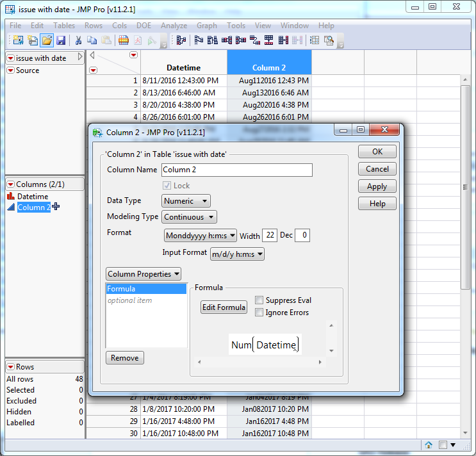Click cell 8/11/2016 12:43:00 PM
The width and height of the screenshot is (476, 456).
click(183, 81)
